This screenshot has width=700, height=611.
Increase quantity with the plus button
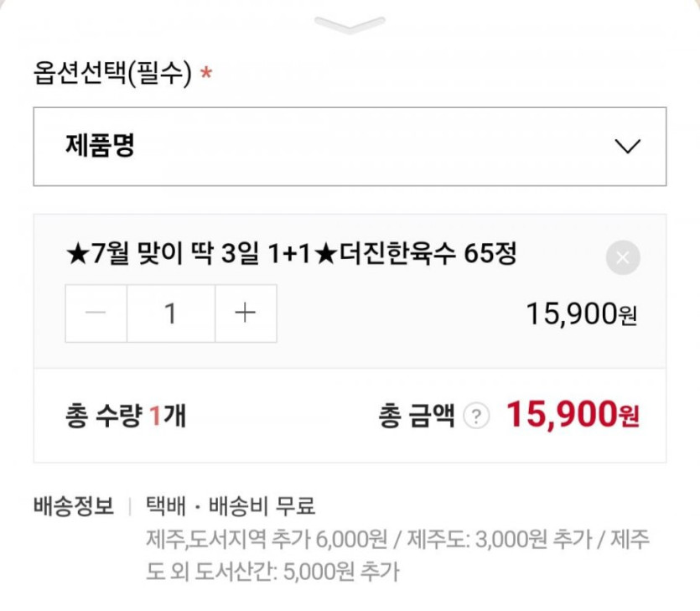(x=245, y=313)
